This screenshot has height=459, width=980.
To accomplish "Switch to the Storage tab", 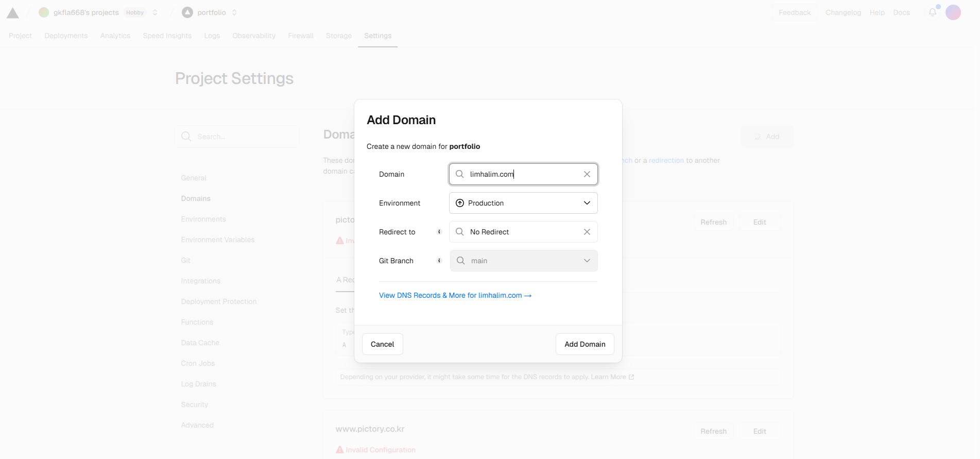I will 339,36.
